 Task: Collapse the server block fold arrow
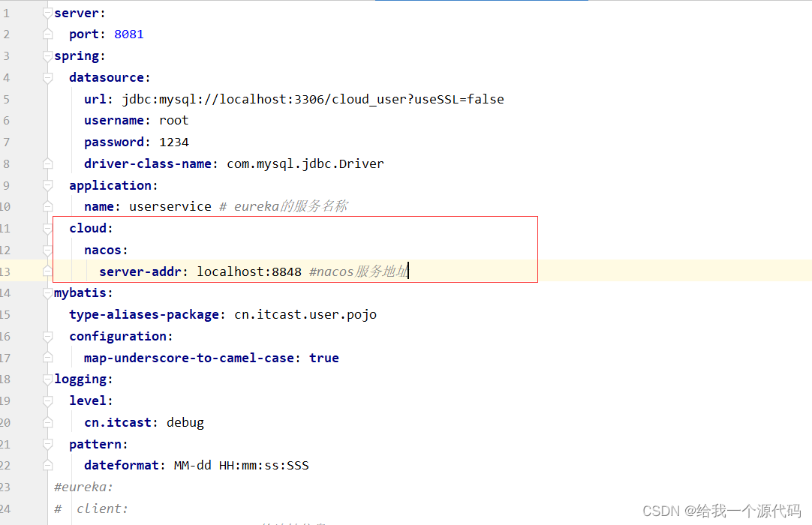click(x=47, y=12)
